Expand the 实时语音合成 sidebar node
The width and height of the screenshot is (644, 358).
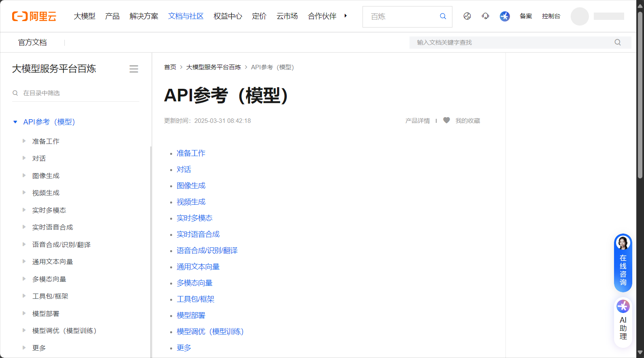[24, 227]
